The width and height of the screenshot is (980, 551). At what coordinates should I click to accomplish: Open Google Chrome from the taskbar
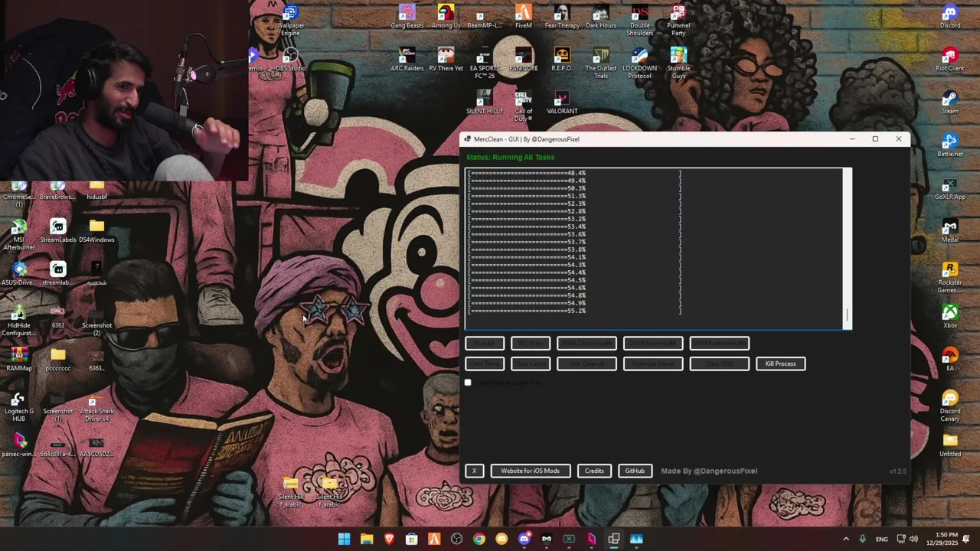(479, 539)
